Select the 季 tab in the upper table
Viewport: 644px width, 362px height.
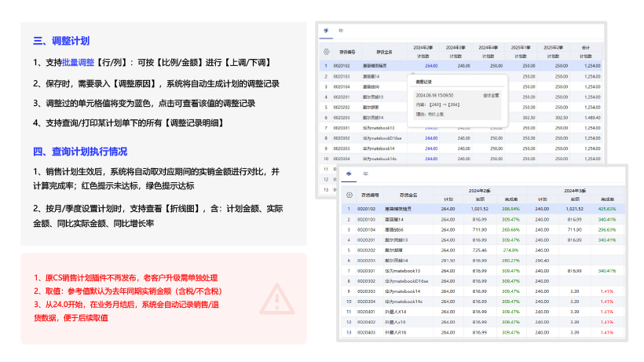325,31
